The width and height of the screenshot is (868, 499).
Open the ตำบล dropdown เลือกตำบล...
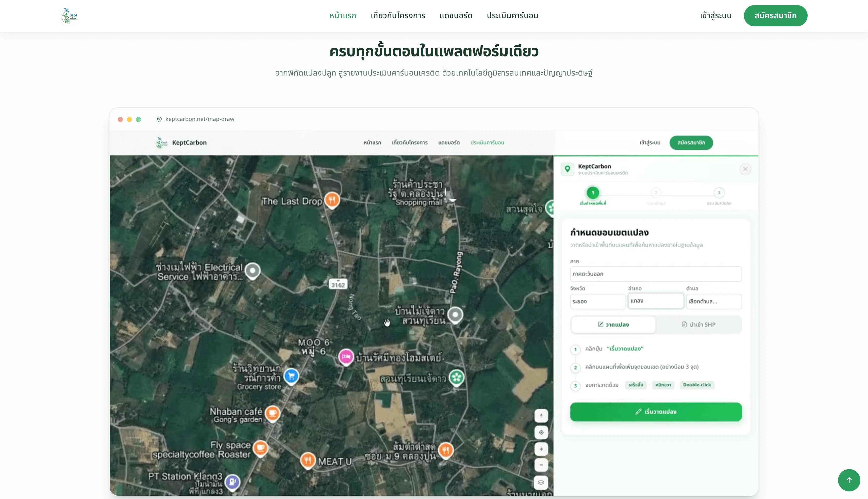714,301
